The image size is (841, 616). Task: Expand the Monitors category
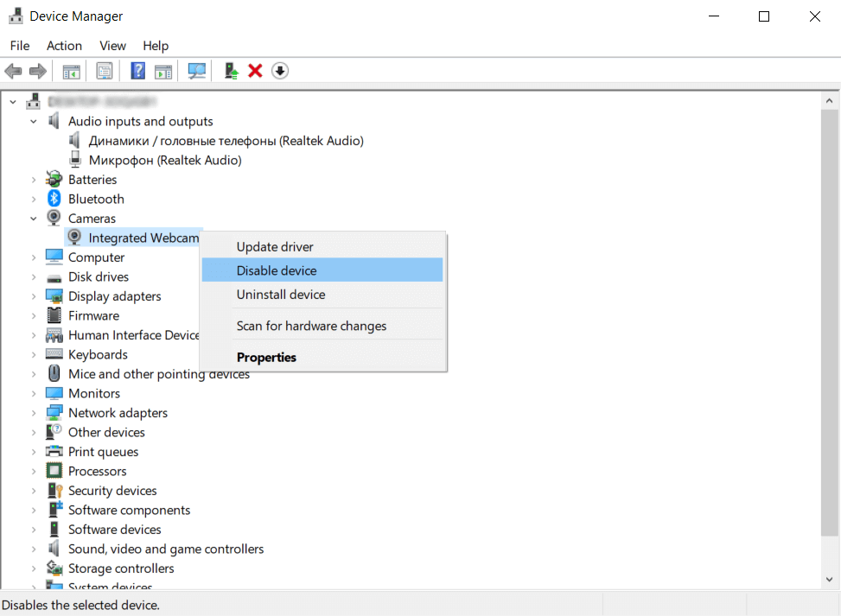tap(33, 393)
